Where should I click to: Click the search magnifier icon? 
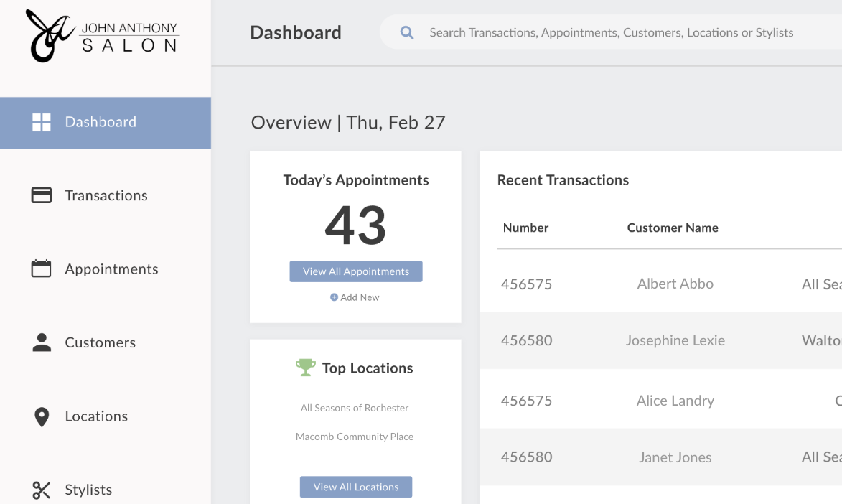click(407, 33)
